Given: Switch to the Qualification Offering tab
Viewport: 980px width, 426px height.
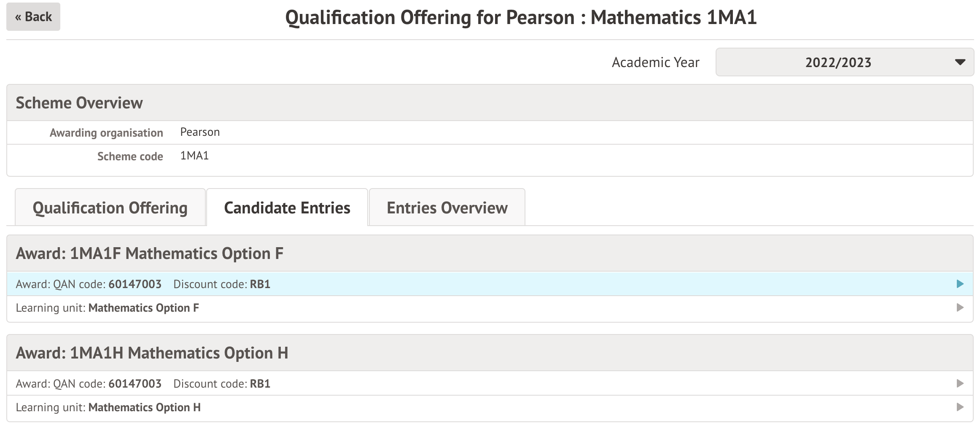Looking at the screenshot, I should pyautogui.click(x=110, y=208).
